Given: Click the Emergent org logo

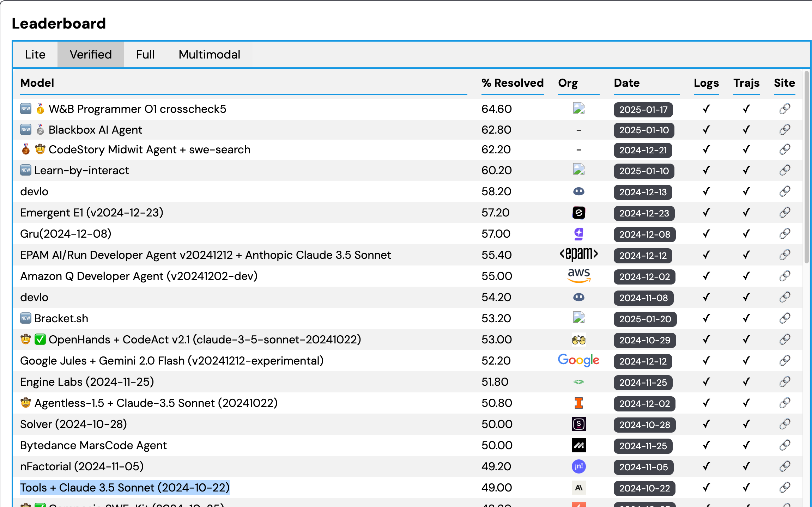Looking at the screenshot, I should pos(579,213).
